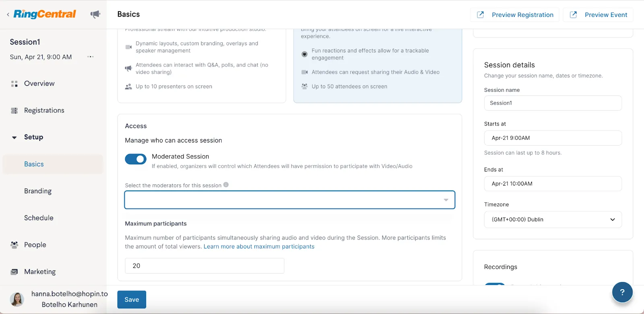The width and height of the screenshot is (644, 314).
Task: Open Learn more about maximum participants link
Action: (x=259, y=247)
